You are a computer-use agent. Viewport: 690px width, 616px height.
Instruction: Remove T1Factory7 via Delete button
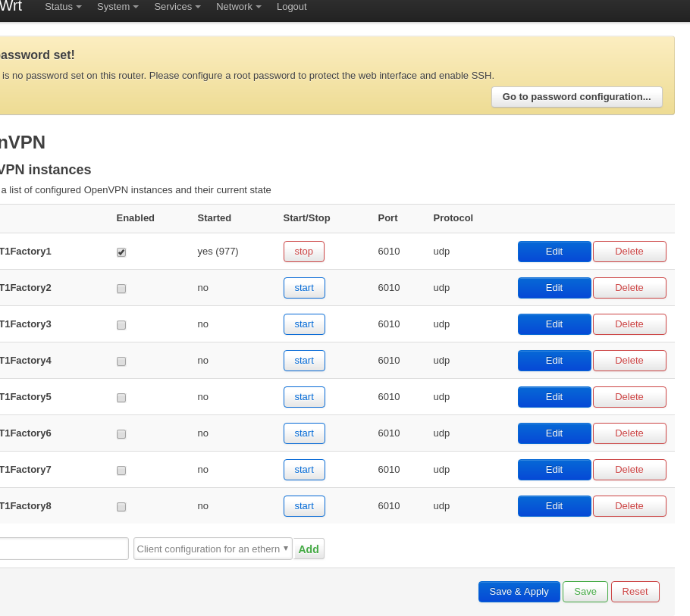coord(629,470)
